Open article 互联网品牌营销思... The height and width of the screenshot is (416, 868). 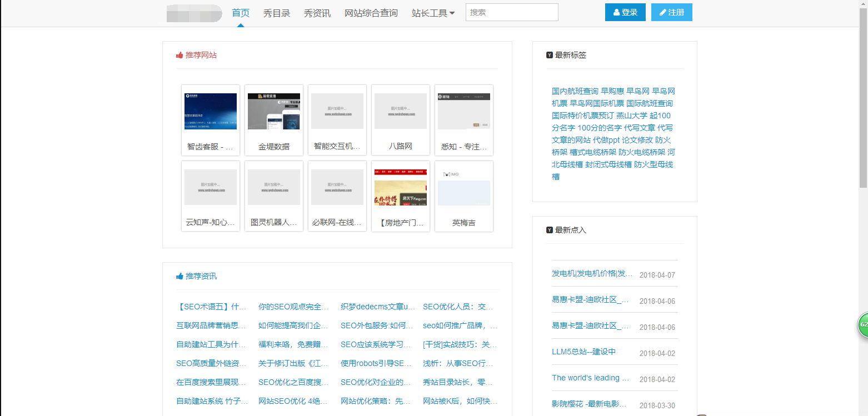coord(211,325)
